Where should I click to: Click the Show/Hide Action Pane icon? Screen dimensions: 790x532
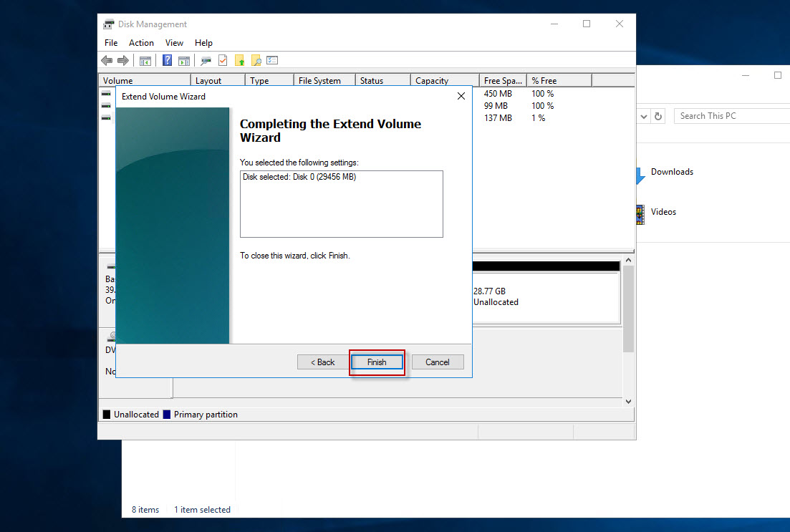click(184, 61)
